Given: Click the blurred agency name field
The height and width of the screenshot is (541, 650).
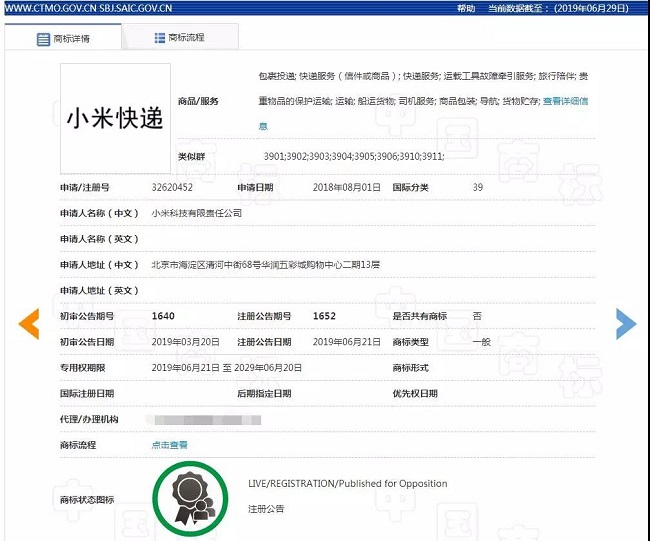Looking at the screenshot, I should click(x=204, y=420).
